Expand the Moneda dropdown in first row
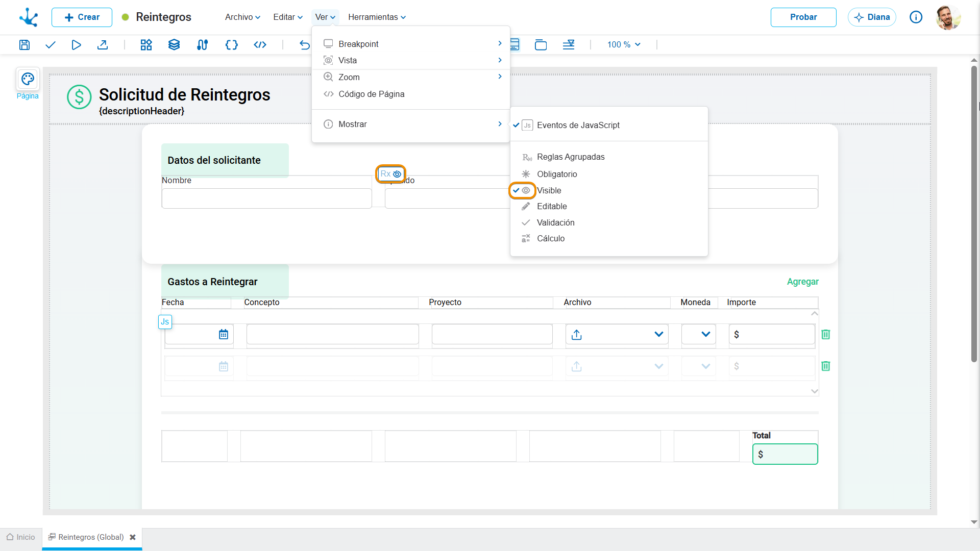Screen dimensions: 980x551 click(699, 334)
